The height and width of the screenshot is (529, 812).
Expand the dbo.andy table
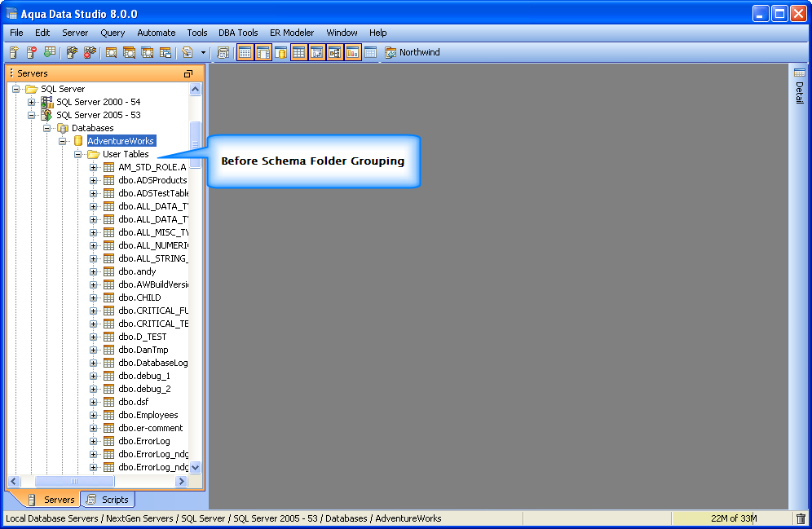tap(93, 271)
